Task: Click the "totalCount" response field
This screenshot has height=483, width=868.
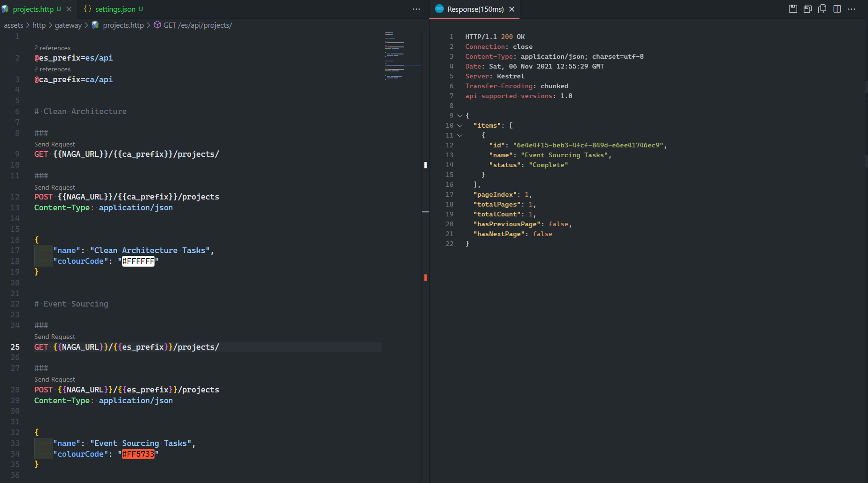Action: (504, 214)
